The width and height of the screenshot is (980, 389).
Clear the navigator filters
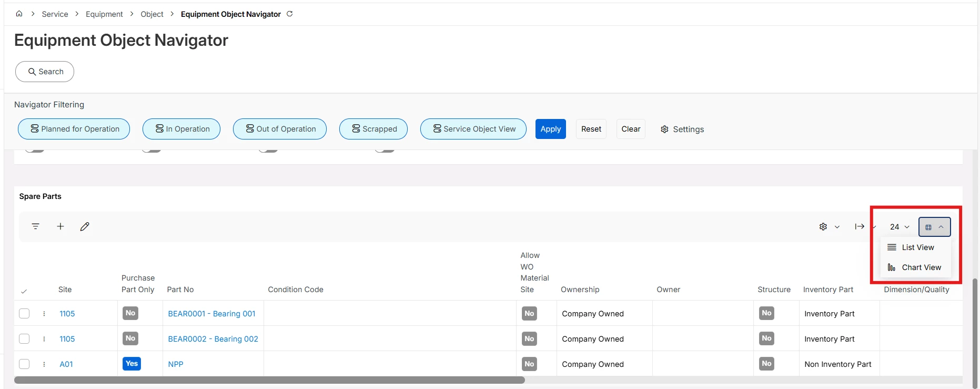pyautogui.click(x=631, y=129)
